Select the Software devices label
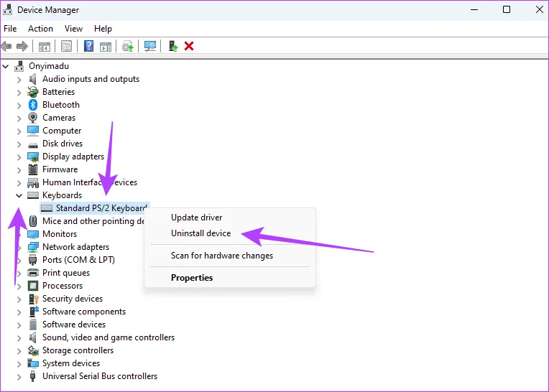This screenshot has height=392, width=549. tap(74, 325)
